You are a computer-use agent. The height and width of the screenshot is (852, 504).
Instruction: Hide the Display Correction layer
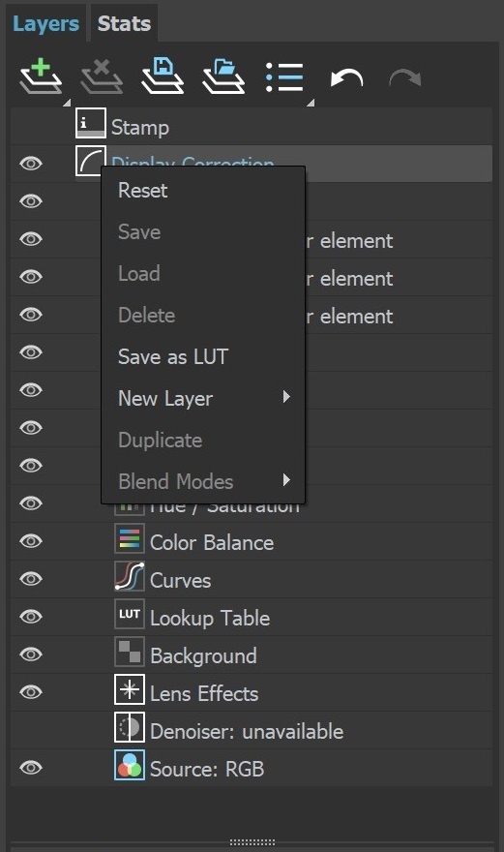[31, 164]
